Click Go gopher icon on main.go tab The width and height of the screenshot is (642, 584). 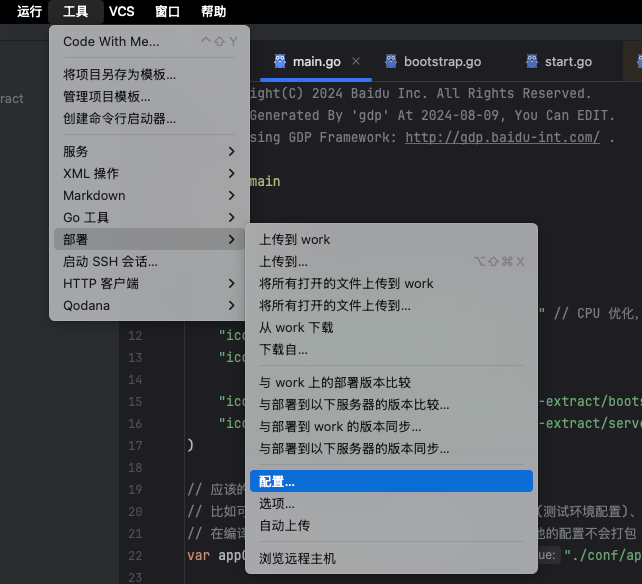pyautogui.click(x=280, y=61)
